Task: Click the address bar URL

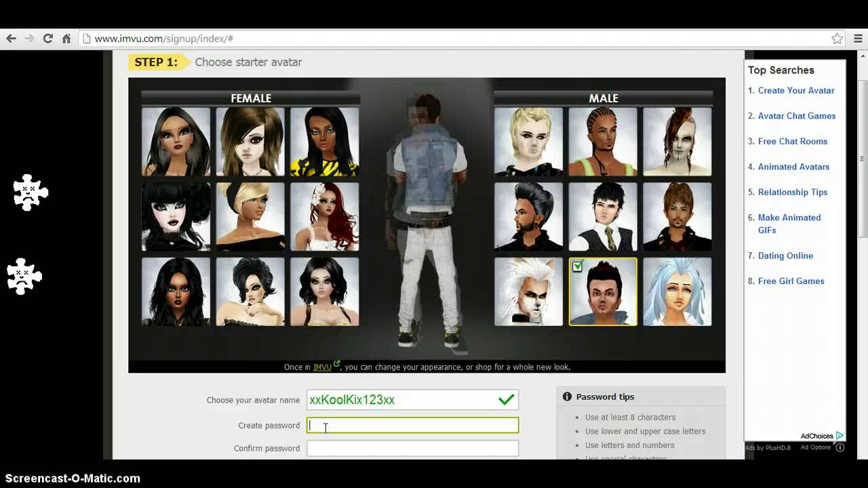Action: pos(164,39)
